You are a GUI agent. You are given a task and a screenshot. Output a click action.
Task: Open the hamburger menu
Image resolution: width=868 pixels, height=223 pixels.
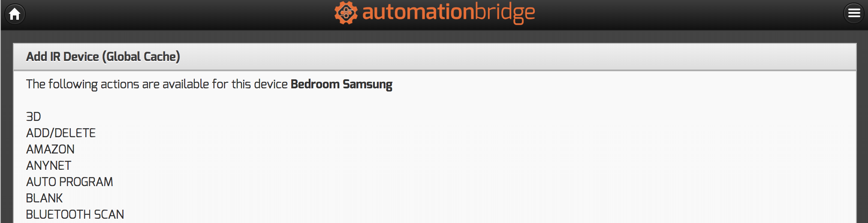click(853, 13)
